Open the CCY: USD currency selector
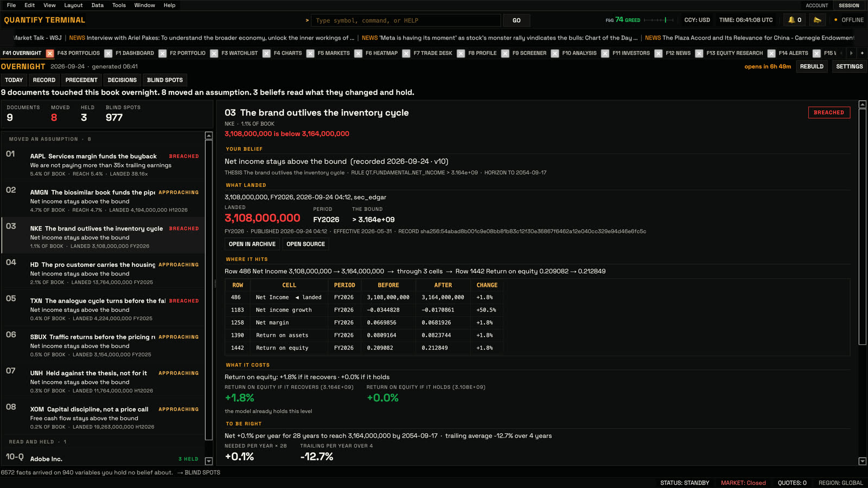Image resolution: width=868 pixels, height=488 pixels. point(697,20)
